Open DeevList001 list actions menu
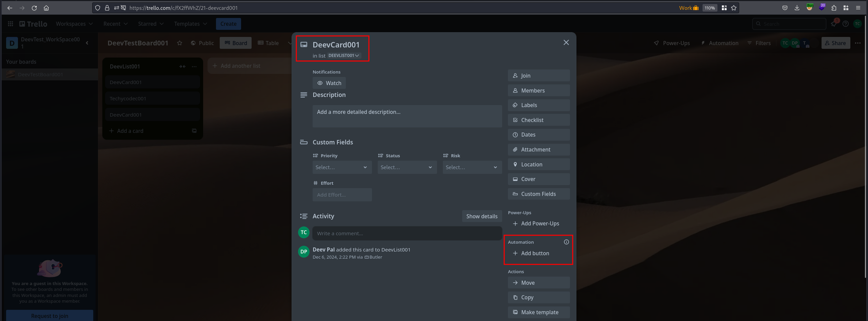The width and height of the screenshot is (868, 321). point(194,66)
